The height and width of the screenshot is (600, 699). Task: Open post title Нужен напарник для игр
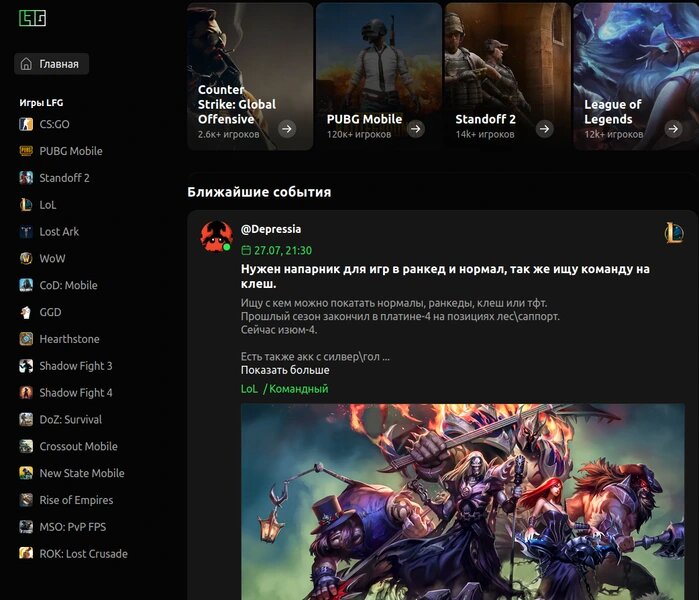pos(445,276)
